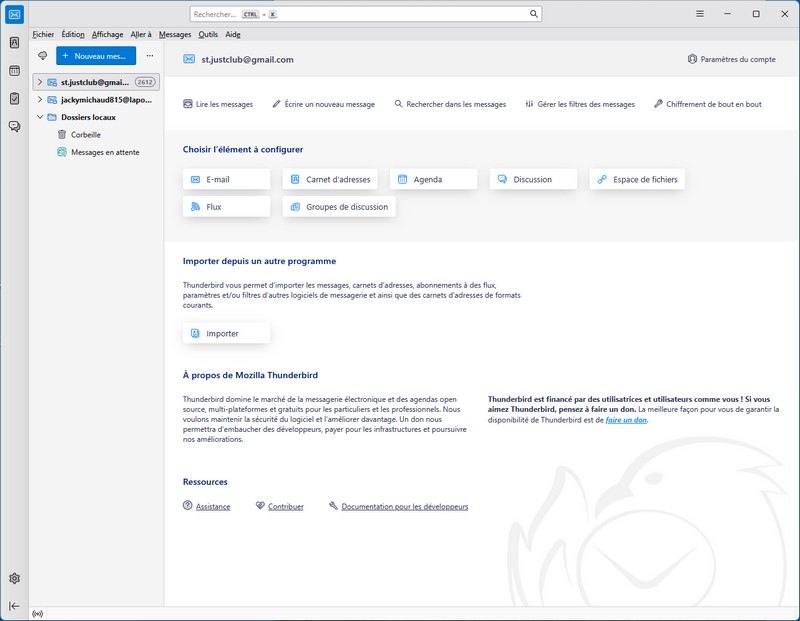Open the Tasks space icon
Screen dimensions: 800x621
(x=14, y=99)
